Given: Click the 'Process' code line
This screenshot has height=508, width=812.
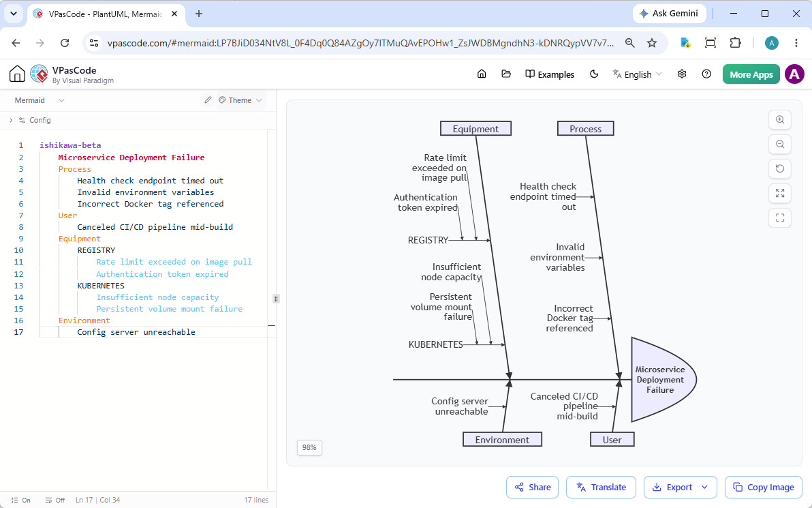Looking at the screenshot, I should [74, 169].
